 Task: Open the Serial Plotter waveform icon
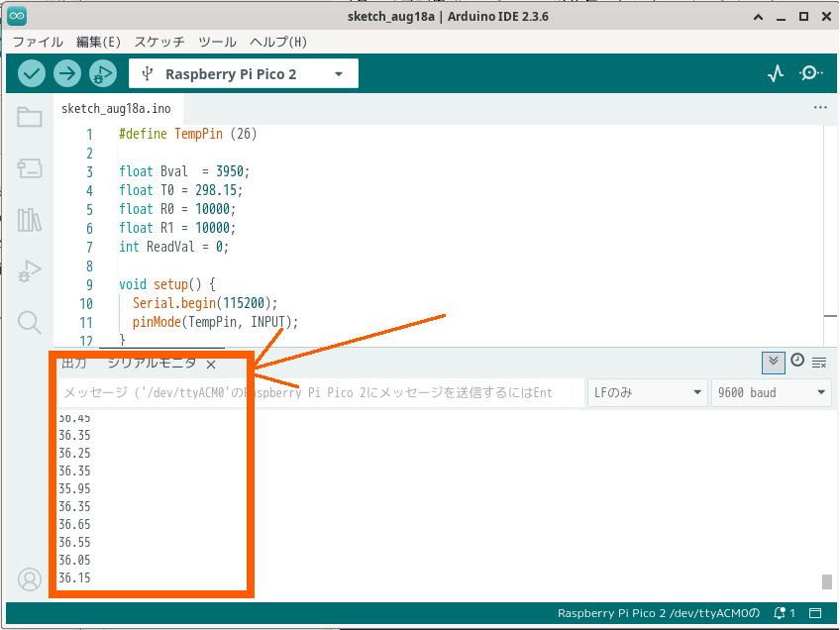click(776, 73)
